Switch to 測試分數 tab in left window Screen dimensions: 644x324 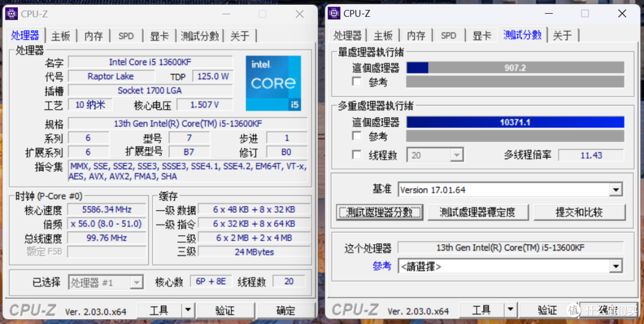pyautogui.click(x=200, y=36)
